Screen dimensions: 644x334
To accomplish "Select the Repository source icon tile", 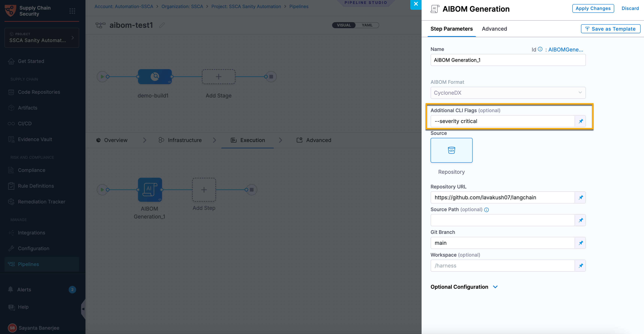I will tap(451, 150).
